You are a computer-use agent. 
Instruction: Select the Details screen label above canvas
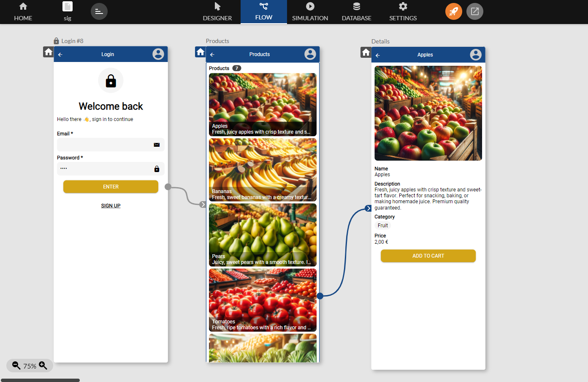point(380,41)
